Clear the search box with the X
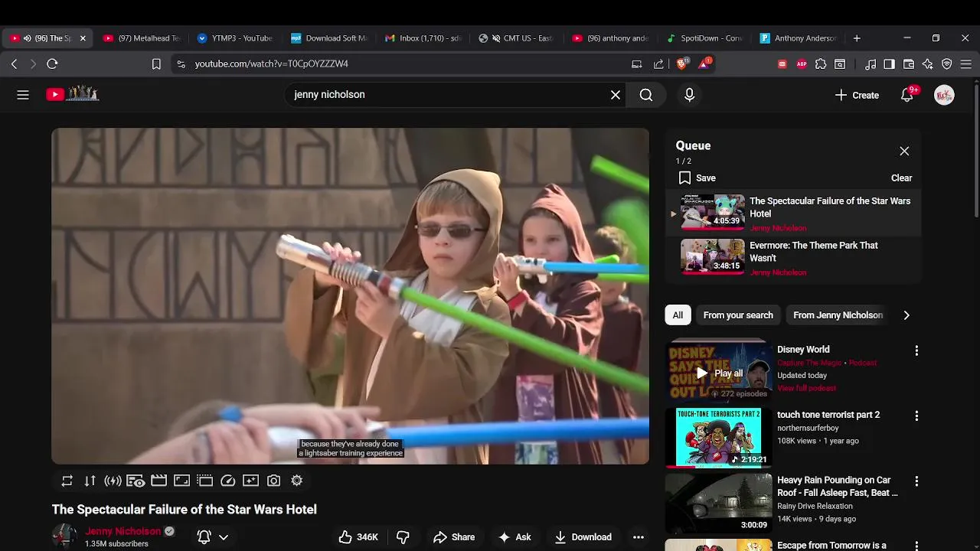The image size is (980, 551). pyautogui.click(x=616, y=95)
